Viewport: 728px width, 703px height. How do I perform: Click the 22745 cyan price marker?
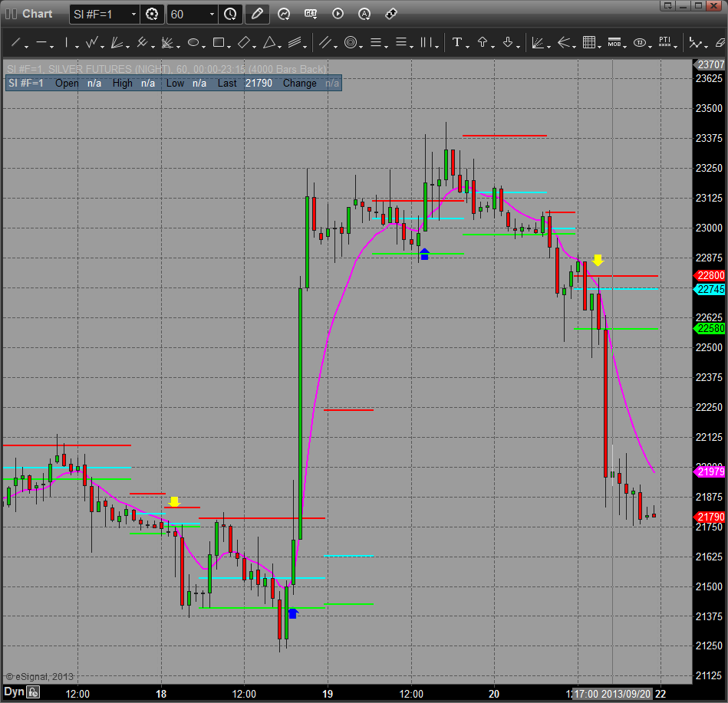pos(710,289)
